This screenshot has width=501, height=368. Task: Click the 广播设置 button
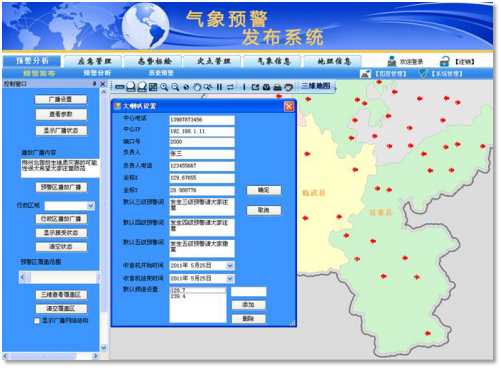click(61, 99)
